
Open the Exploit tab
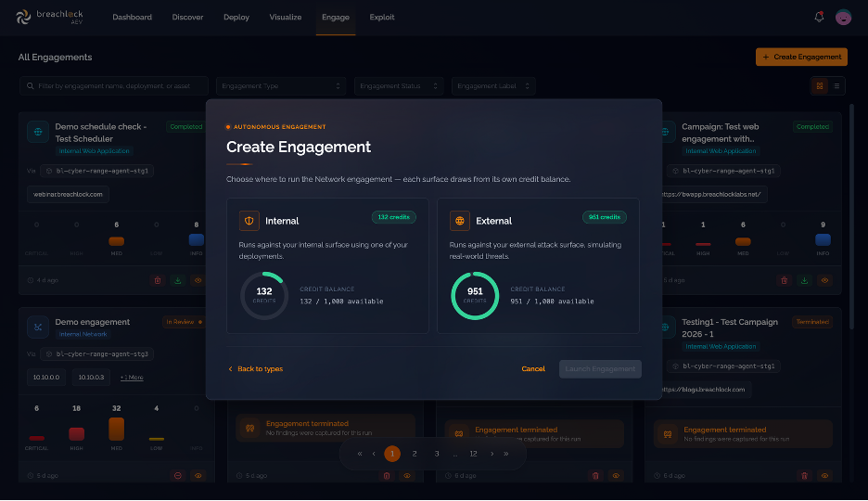coord(382,17)
